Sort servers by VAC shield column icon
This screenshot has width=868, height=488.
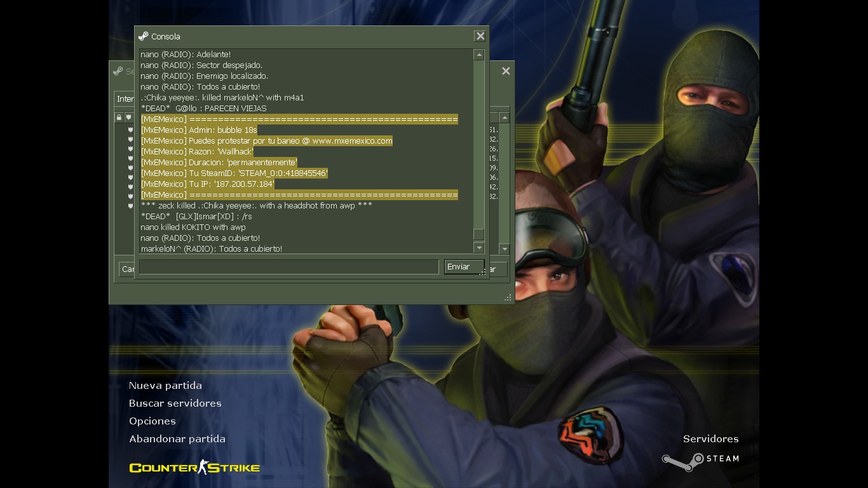click(x=129, y=118)
